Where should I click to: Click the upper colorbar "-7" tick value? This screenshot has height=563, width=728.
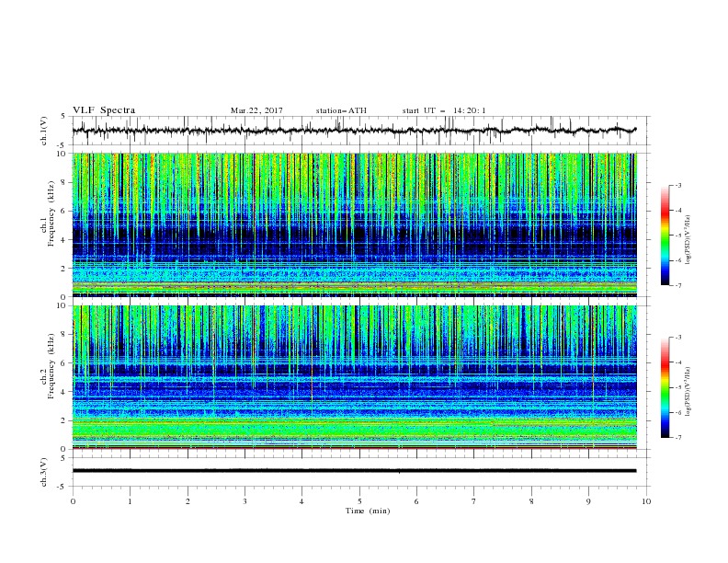678,285
